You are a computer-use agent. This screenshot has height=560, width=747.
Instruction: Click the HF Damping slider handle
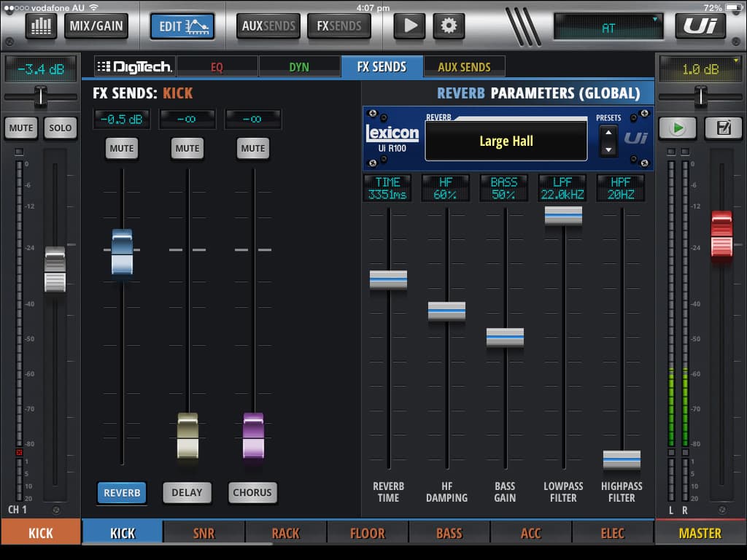point(447,311)
